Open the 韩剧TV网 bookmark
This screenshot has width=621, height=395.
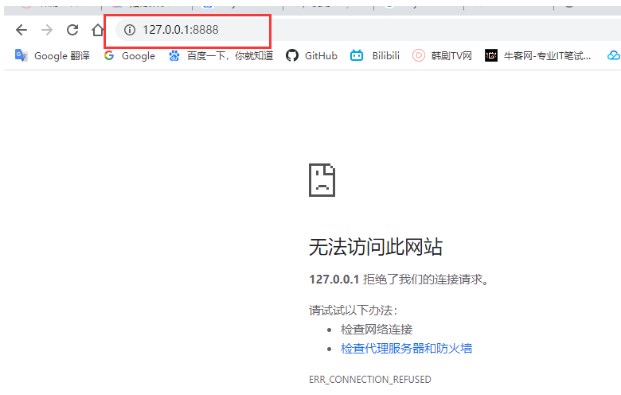click(x=442, y=55)
